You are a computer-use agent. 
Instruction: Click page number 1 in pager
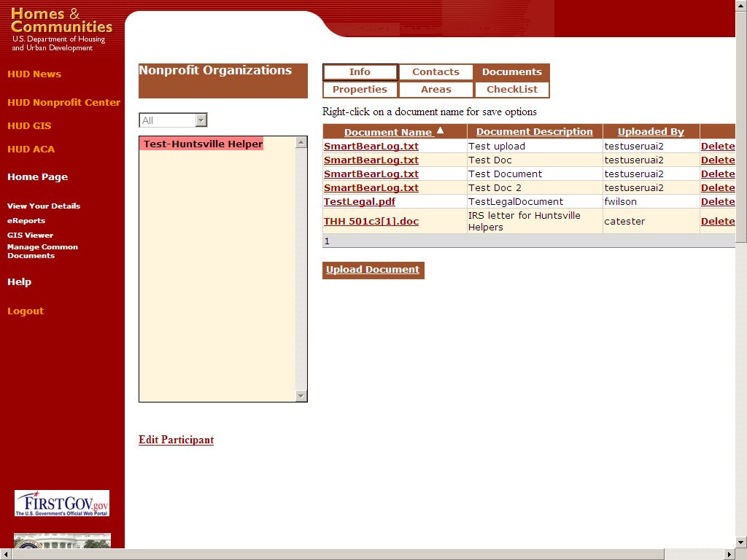[327, 241]
